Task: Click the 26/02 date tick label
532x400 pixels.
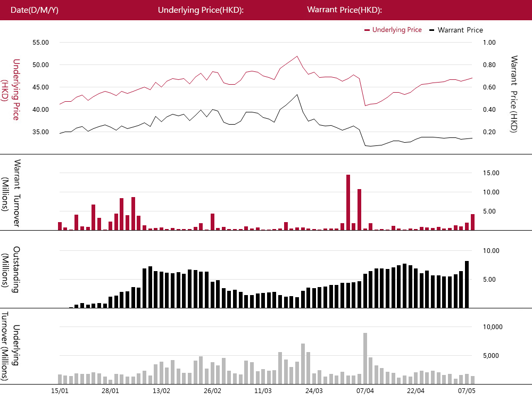Action: tap(212, 391)
